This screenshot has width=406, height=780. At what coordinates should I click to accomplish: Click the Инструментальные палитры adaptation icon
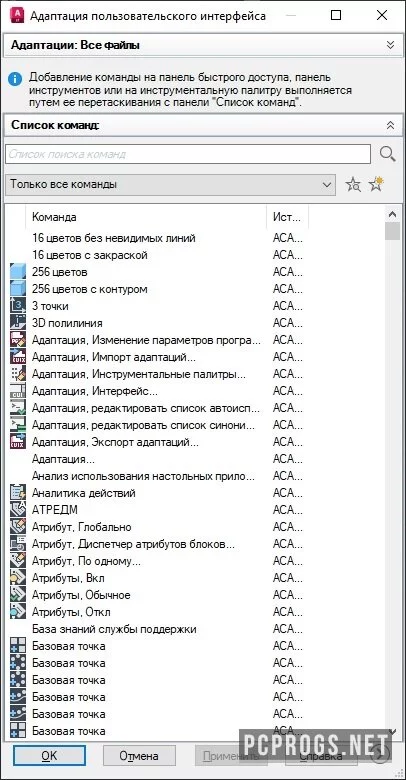(18, 374)
